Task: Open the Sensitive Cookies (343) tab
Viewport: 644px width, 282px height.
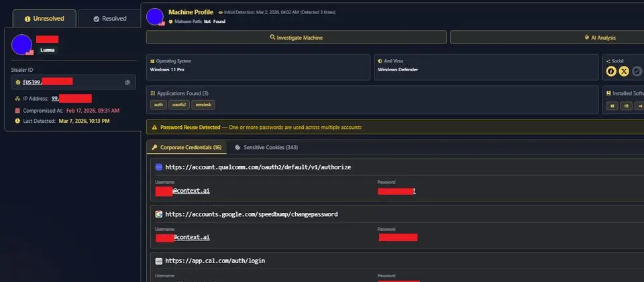Action: coord(266,147)
